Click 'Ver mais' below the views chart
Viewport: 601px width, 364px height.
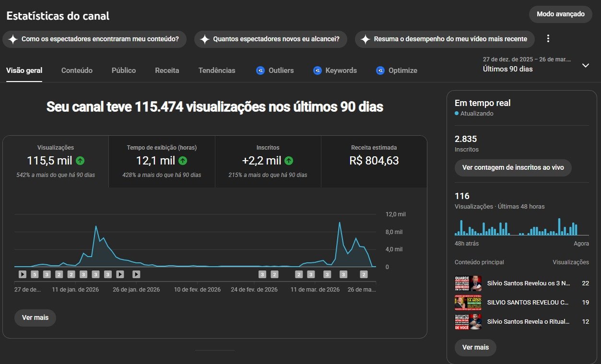35,317
